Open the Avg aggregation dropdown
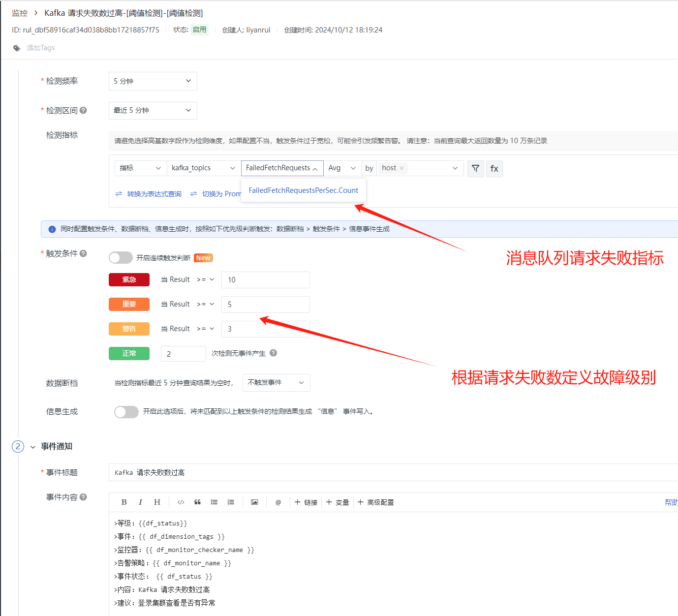Viewport: 678px width, 616px height. pos(342,168)
